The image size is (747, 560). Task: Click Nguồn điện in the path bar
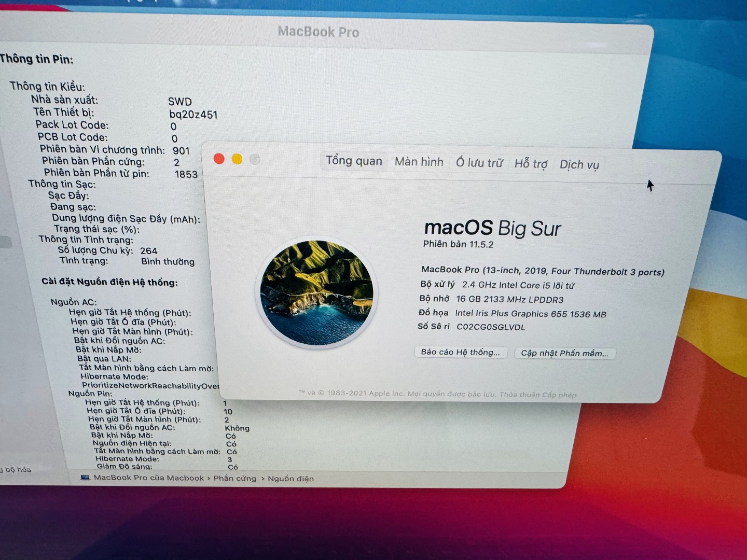(x=290, y=479)
